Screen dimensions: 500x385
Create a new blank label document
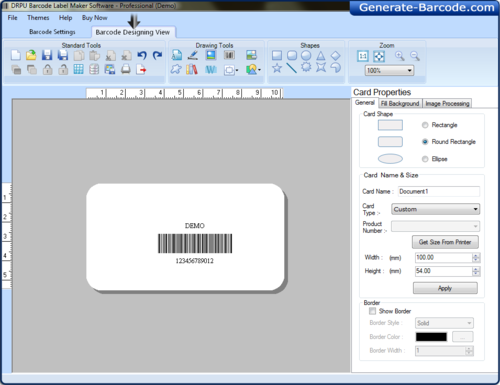click(16, 55)
